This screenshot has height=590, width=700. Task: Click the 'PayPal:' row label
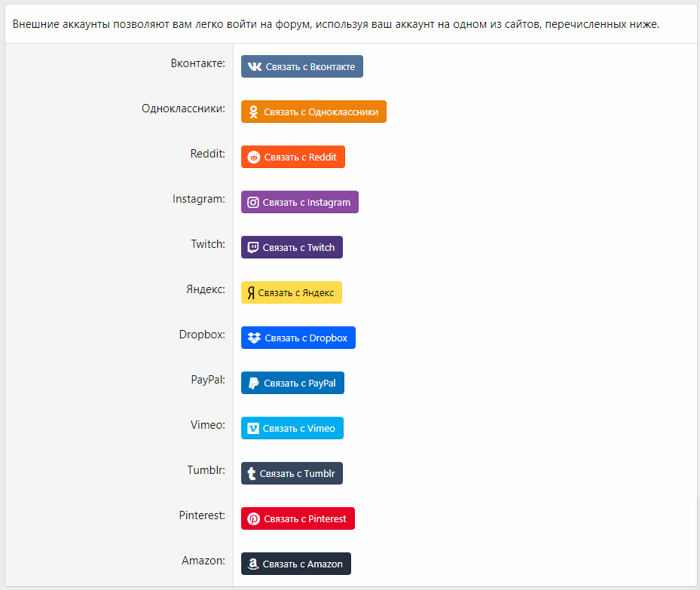(x=208, y=380)
